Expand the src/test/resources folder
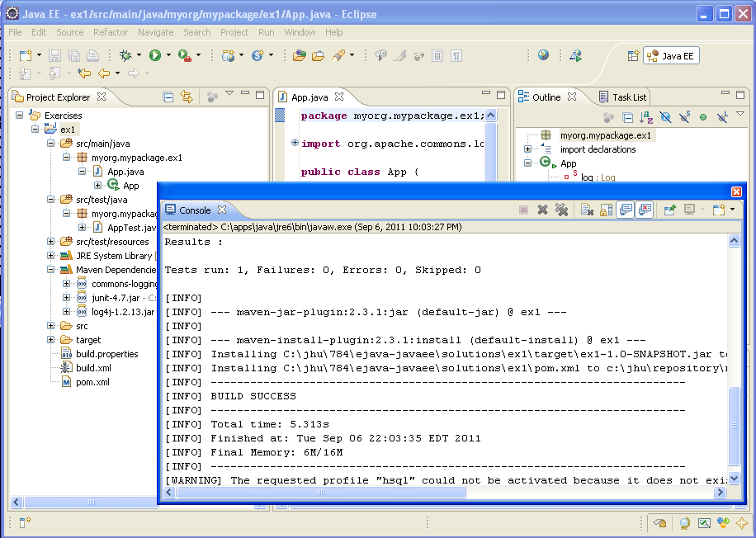 50,241
